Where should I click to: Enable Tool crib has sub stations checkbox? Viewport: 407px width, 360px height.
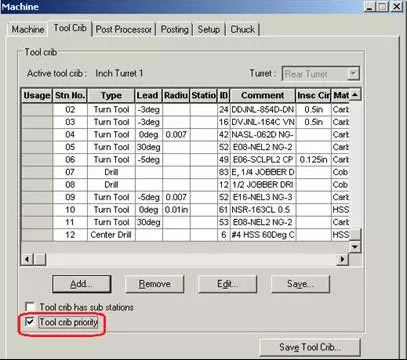tap(30, 307)
